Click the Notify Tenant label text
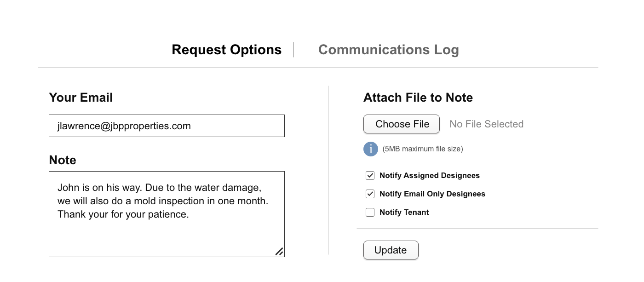 [403, 212]
